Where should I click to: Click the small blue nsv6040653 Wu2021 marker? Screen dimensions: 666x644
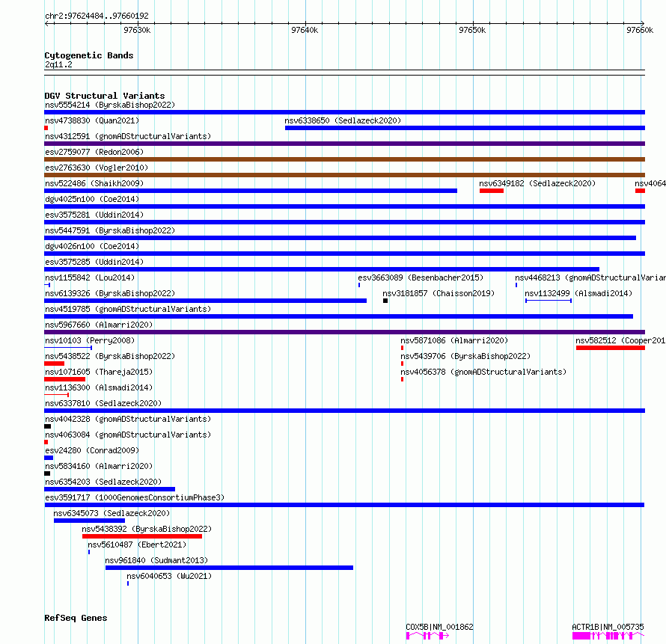point(128,583)
